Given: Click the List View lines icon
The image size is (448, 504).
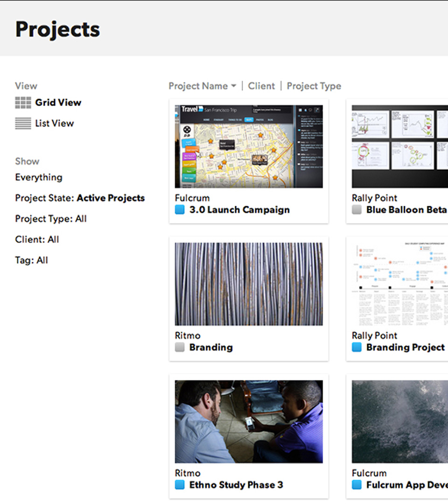Looking at the screenshot, I should (23, 123).
